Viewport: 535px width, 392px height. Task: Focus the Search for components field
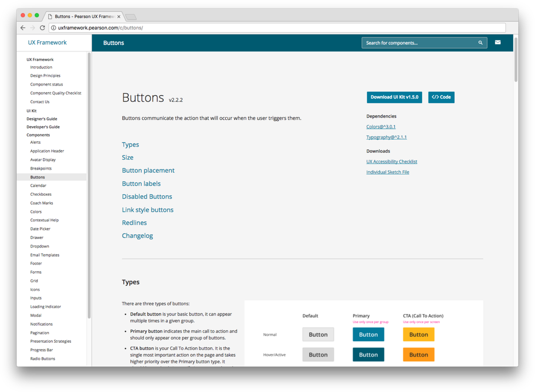(424, 43)
